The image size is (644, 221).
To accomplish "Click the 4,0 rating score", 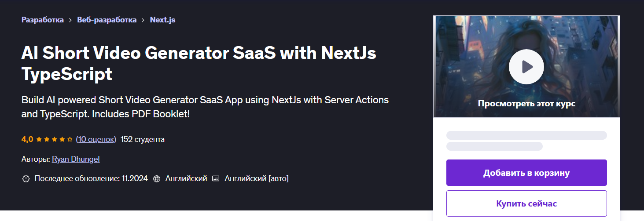I will tap(27, 139).
